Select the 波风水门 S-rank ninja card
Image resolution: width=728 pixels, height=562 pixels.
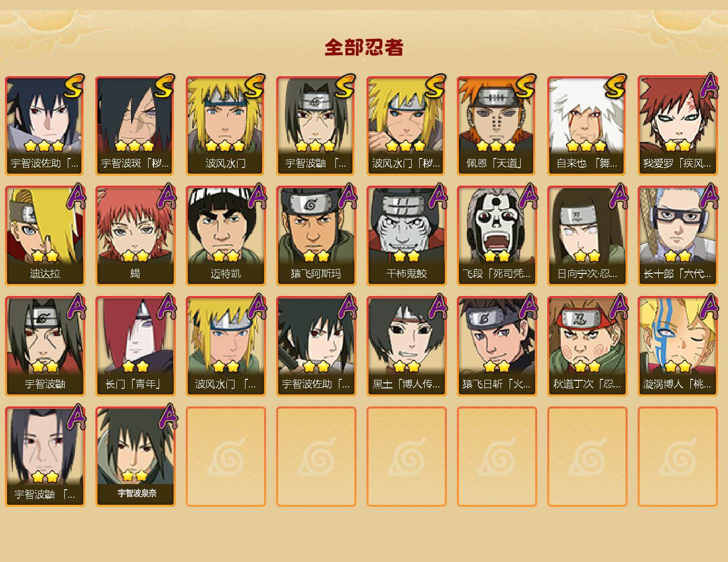tap(226, 125)
